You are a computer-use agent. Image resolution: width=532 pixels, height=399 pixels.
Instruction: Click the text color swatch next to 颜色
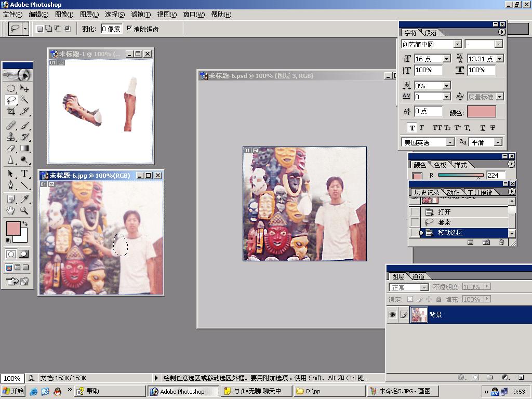click(x=481, y=112)
